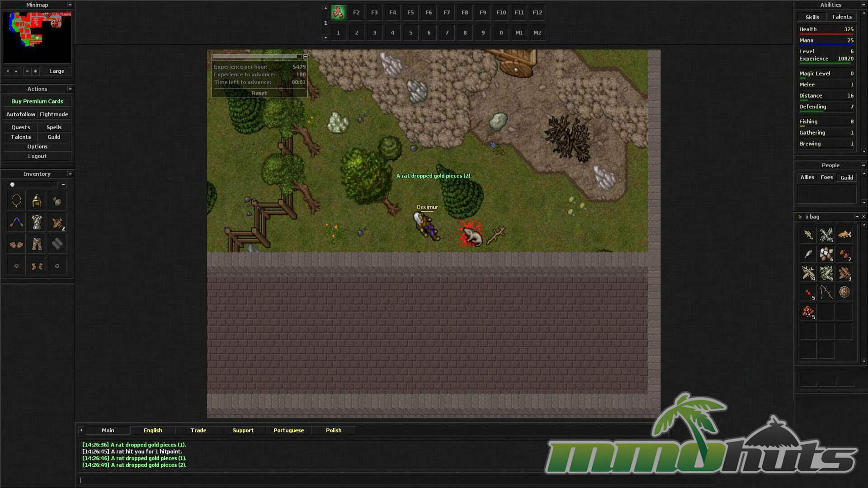Minimize the experience tracker overlay
Screen dimensions: 868x488
point(306,56)
